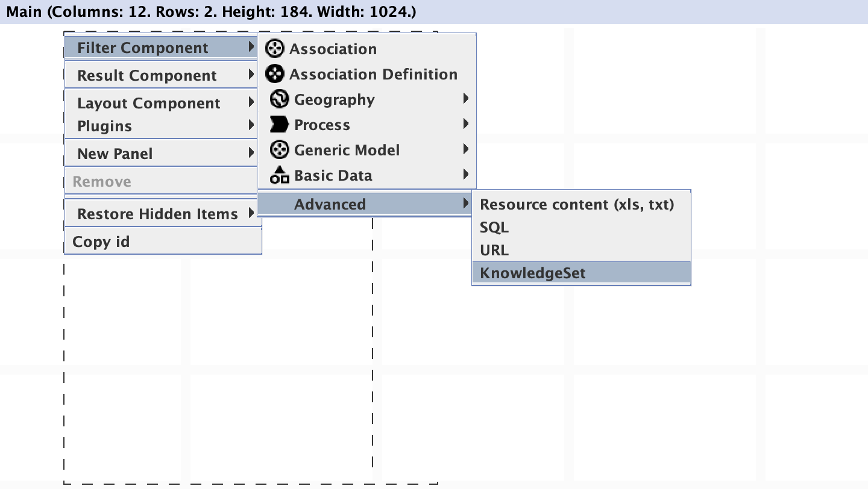Pick Resource content (xls, txt) option
868x489 pixels.
click(x=576, y=205)
